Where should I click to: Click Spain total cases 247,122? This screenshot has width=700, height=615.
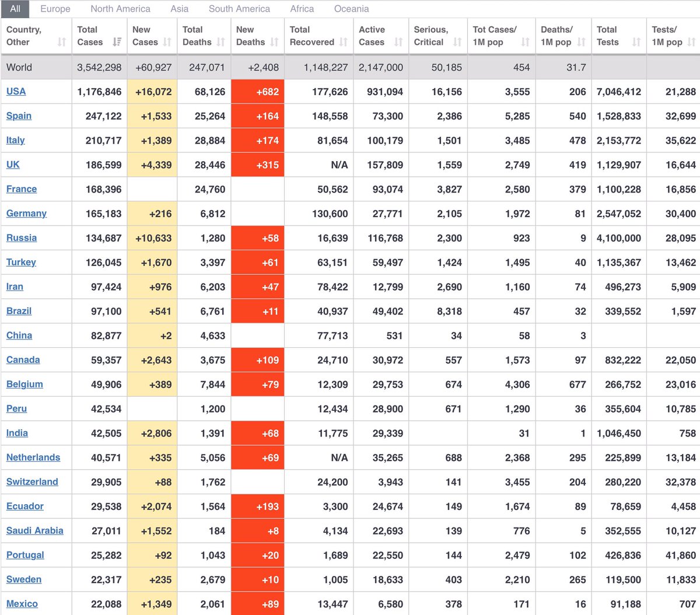(x=103, y=116)
